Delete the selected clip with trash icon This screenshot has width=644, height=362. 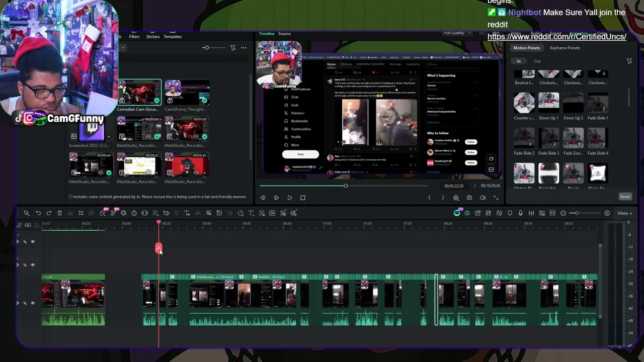coord(59,213)
